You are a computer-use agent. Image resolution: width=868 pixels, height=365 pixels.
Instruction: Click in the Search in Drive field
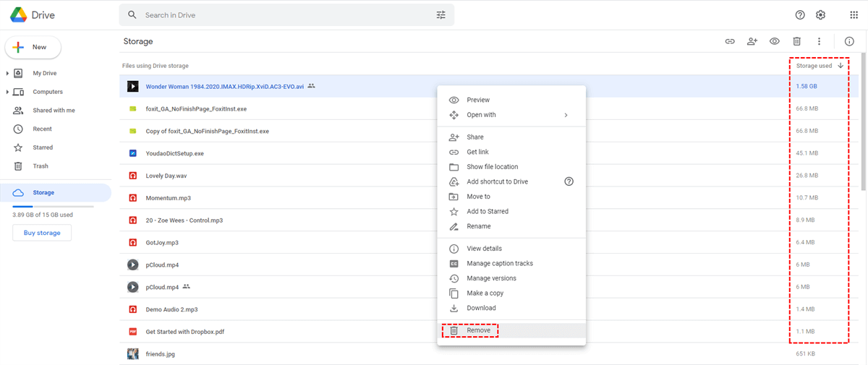pos(286,15)
